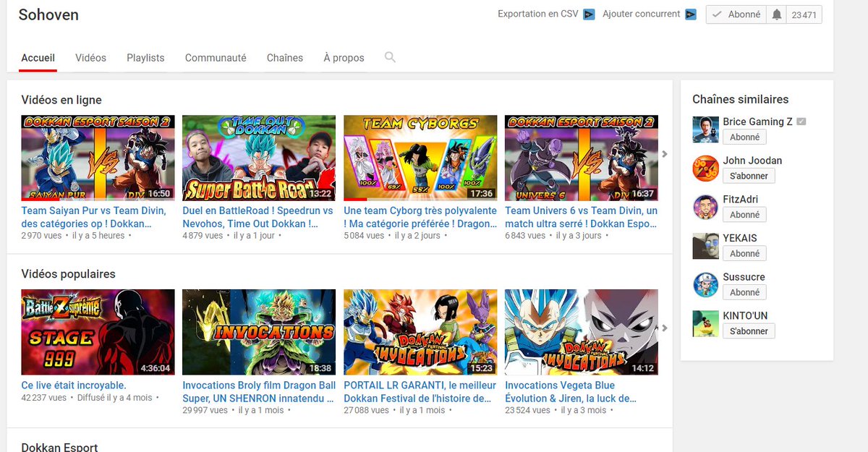This screenshot has height=452, width=868.
Task: Click S'abonner under KINTO'UN
Action: (x=749, y=331)
